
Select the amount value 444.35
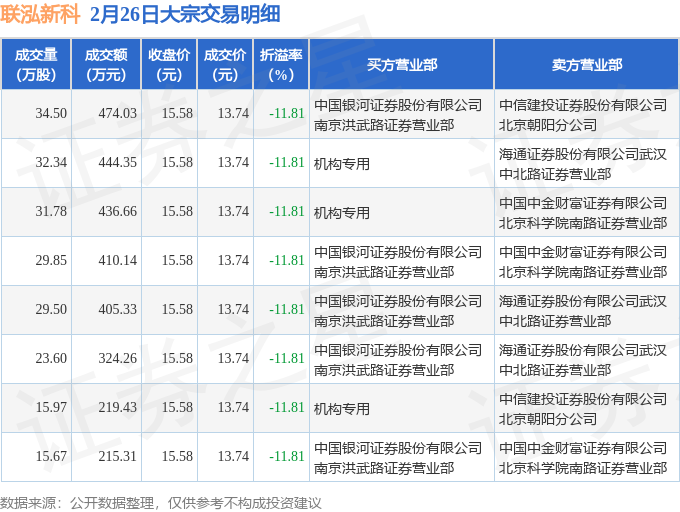point(118,163)
